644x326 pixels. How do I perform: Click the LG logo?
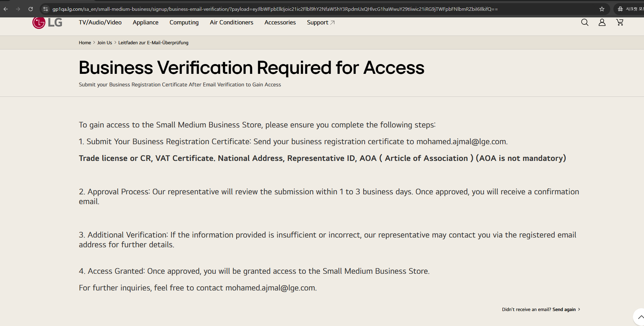pos(47,23)
